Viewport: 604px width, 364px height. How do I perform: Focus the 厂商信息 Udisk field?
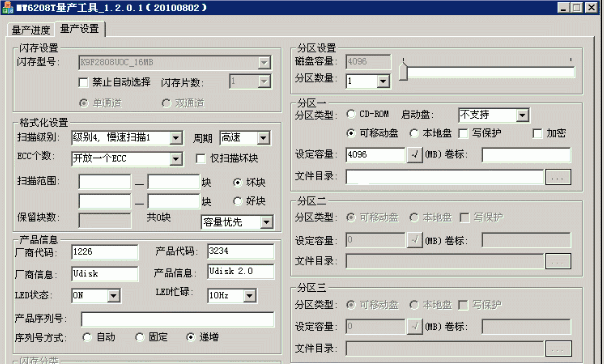[x=105, y=274]
